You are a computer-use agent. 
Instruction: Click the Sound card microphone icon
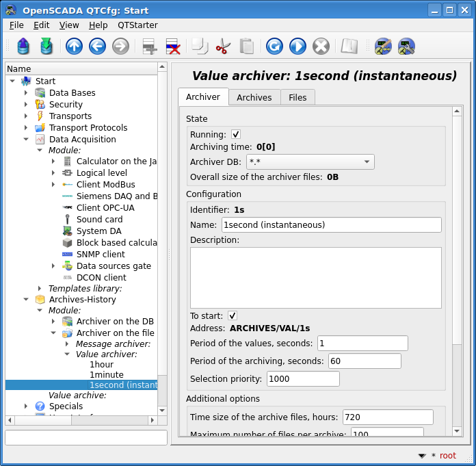pyautogui.click(x=68, y=219)
